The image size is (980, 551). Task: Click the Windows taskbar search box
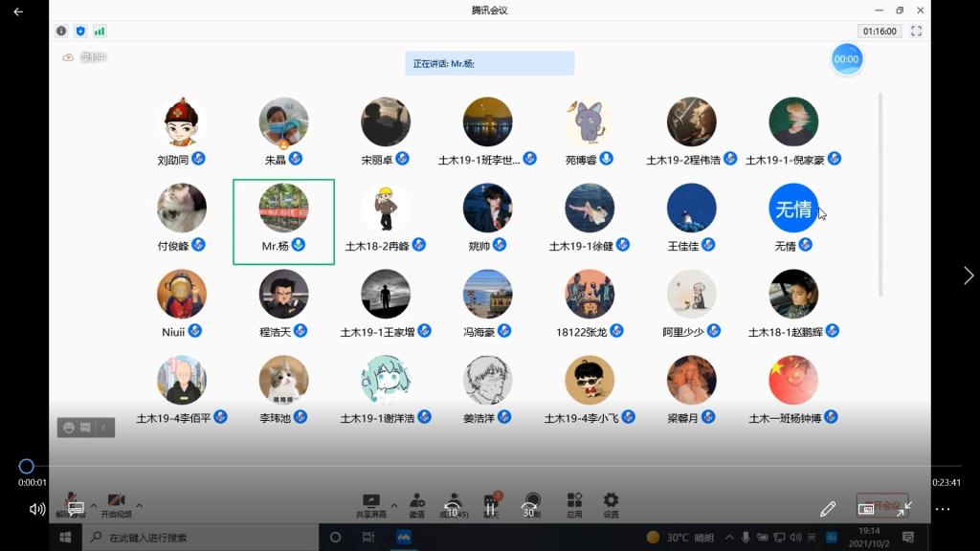(201, 538)
